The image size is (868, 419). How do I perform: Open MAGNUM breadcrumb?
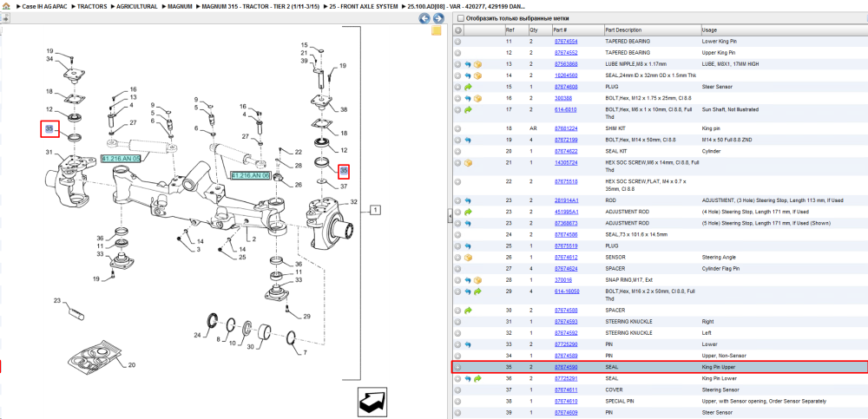180,6
